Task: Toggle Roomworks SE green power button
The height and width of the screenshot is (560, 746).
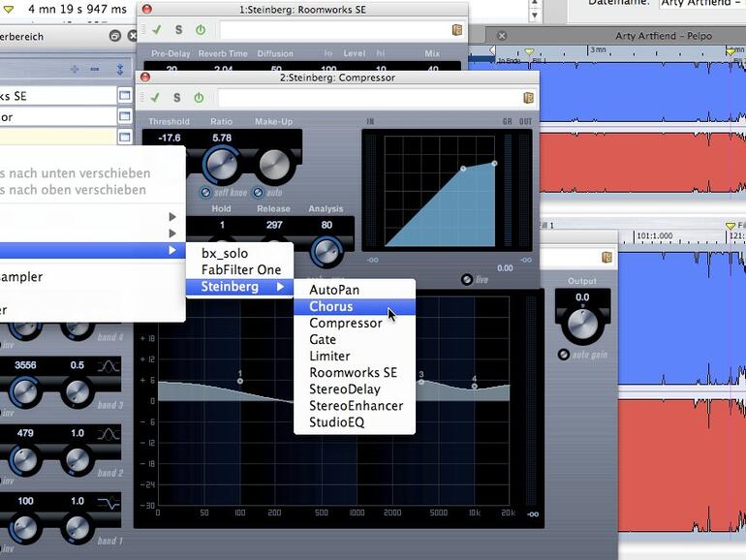Action: point(201,30)
